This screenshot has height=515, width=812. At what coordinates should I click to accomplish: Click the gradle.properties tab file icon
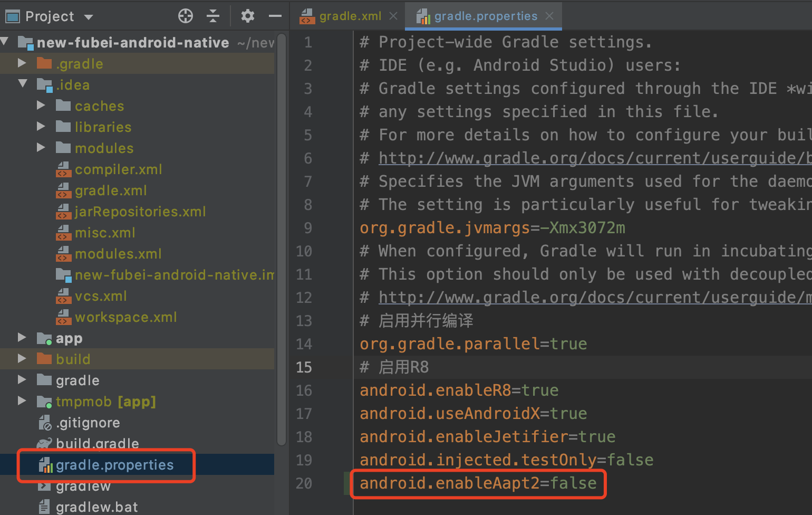423,16
